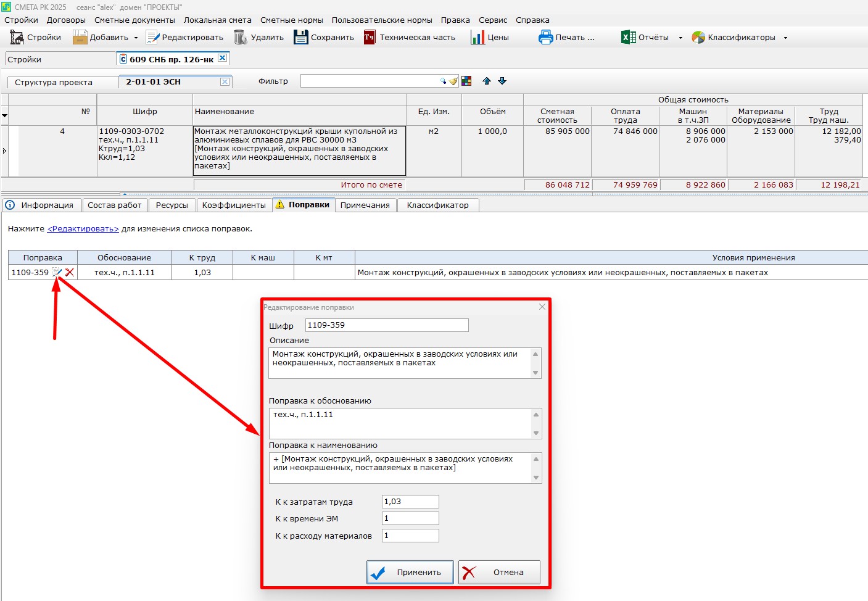Close the 609 СНБ пр. 126-нк tab

223,58
